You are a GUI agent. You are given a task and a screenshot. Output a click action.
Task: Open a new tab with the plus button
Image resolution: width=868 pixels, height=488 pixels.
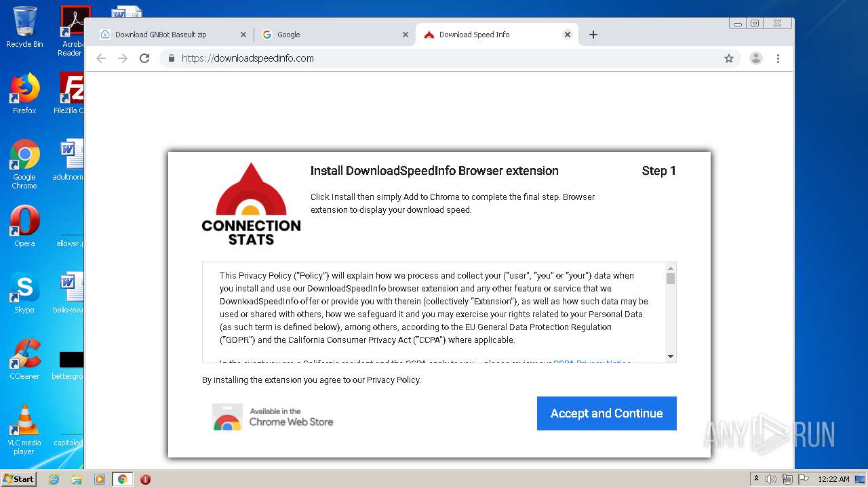[x=593, y=35]
